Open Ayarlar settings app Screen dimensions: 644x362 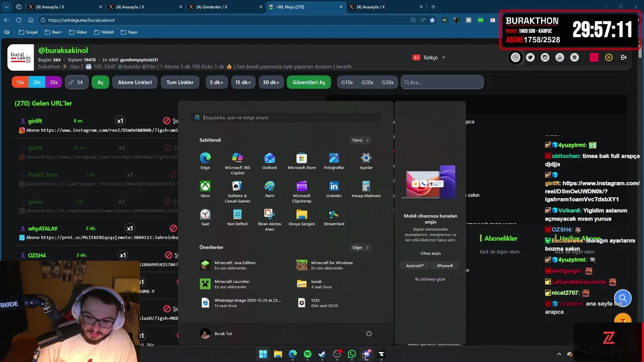366,161
